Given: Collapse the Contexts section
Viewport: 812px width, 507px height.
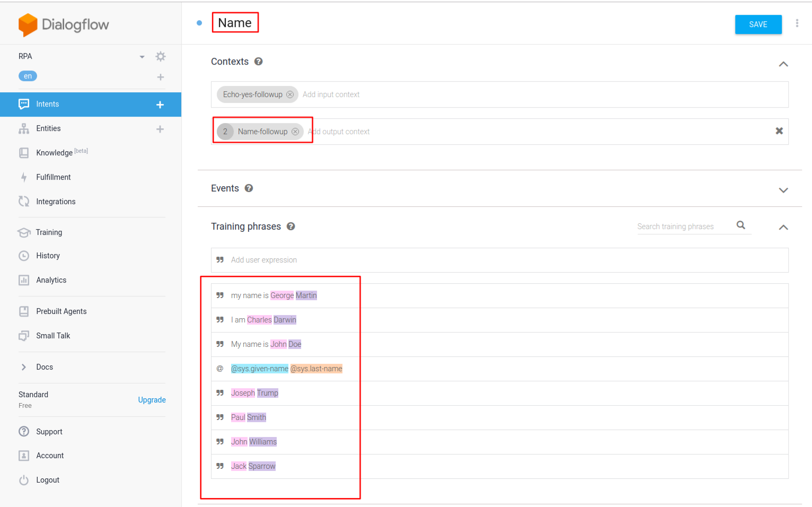Looking at the screenshot, I should click(x=783, y=64).
